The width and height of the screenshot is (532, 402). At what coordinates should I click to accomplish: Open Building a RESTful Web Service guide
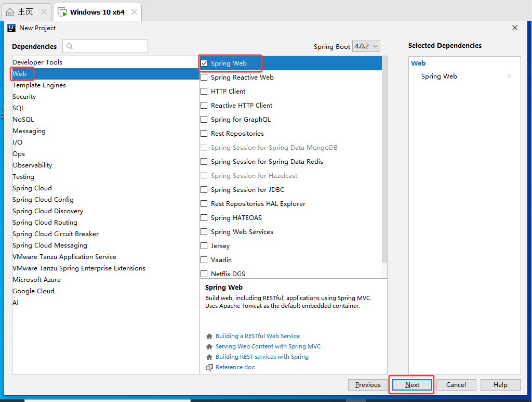[x=258, y=336]
